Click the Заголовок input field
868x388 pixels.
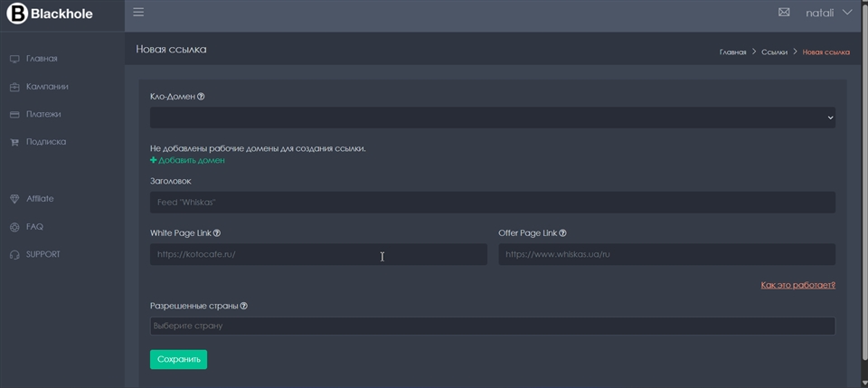click(x=492, y=202)
